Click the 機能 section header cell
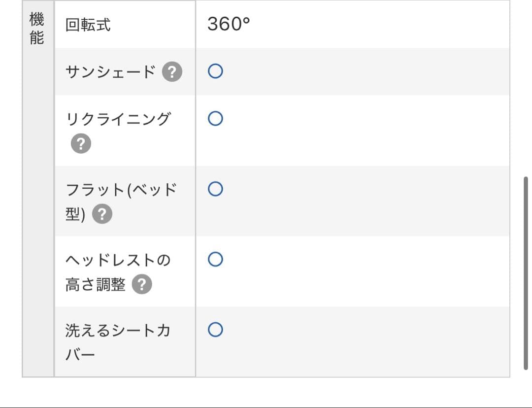 point(37,29)
